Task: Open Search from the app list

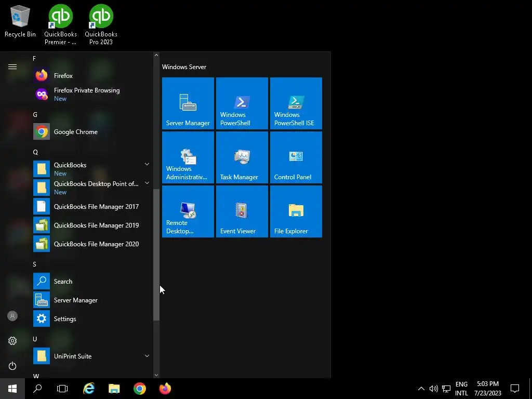Action: pos(91,281)
